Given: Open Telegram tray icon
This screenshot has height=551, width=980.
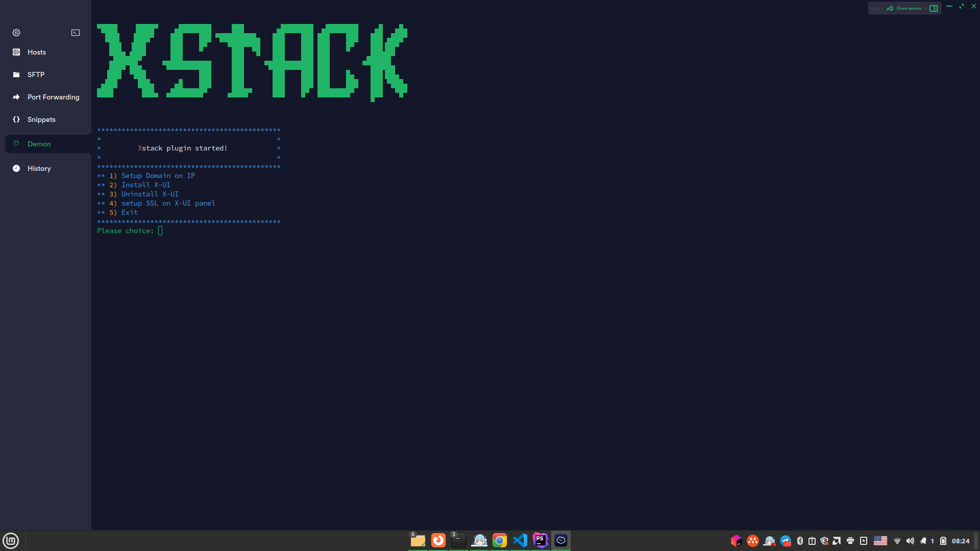Looking at the screenshot, I should click(786, 541).
